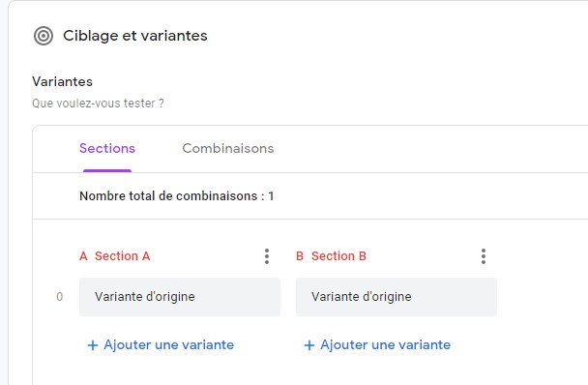Add a variant to Section A

(161, 344)
